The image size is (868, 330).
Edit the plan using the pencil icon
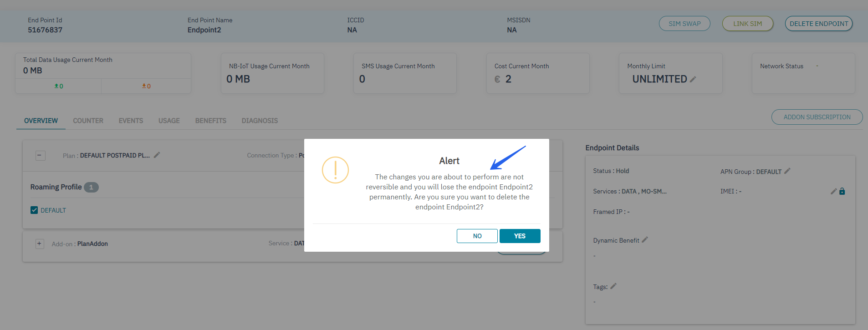point(157,155)
